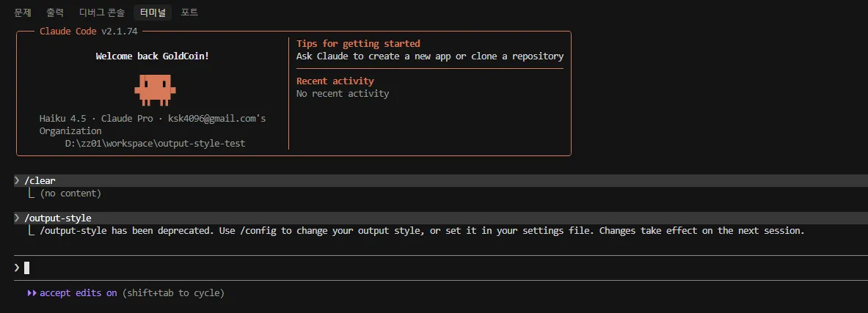Click the chevron before the /clear command

click(x=17, y=180)
